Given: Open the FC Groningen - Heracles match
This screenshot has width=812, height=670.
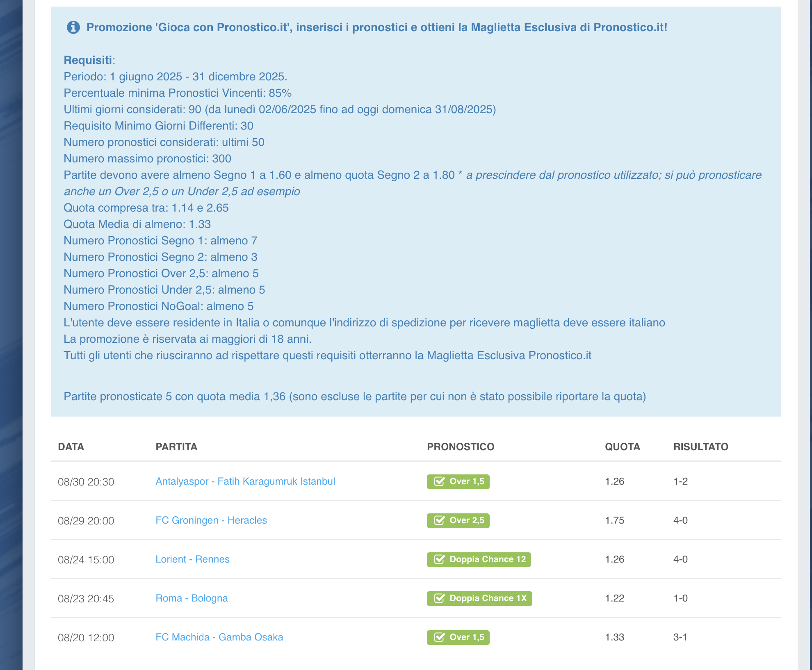Looking at the screenshot, I should point(211,520).
